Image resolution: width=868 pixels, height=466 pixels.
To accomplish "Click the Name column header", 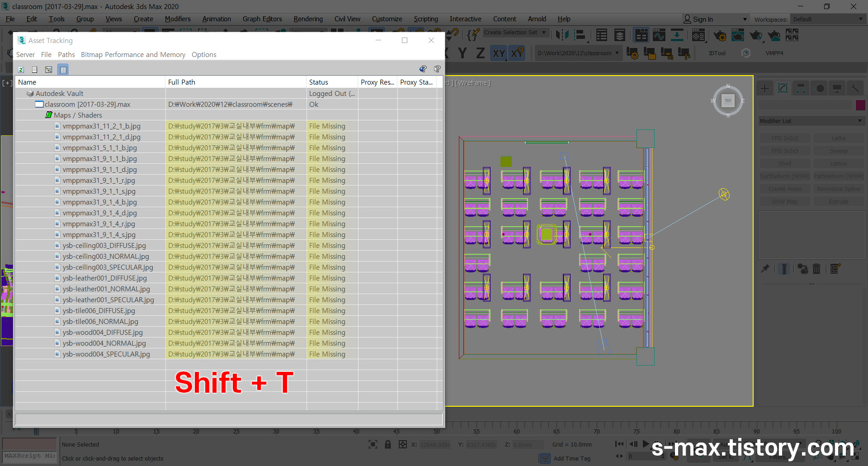I will (x=90, y=82).
